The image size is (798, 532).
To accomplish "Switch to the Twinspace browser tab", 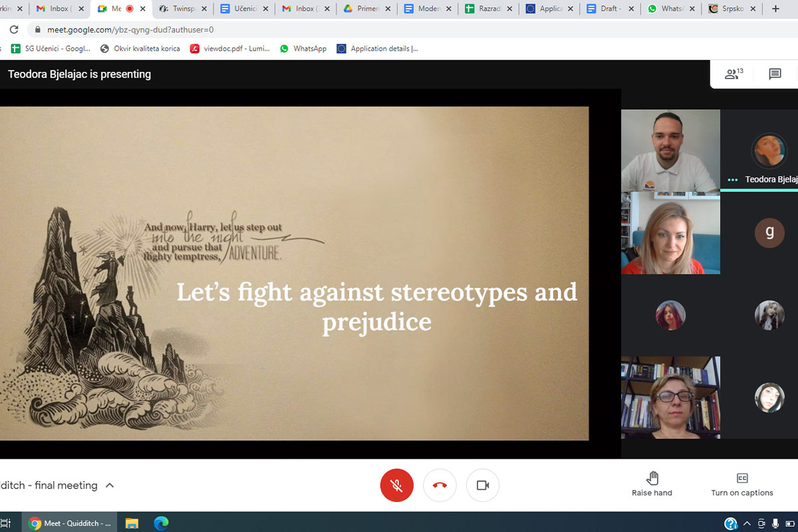I will (x=184, y=9).
